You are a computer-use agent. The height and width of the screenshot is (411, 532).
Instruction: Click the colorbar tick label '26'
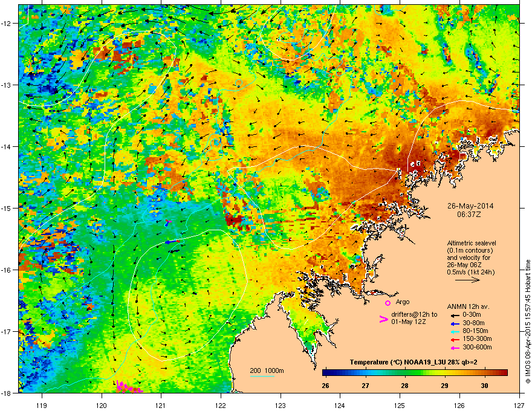click(x=325, y=386)
